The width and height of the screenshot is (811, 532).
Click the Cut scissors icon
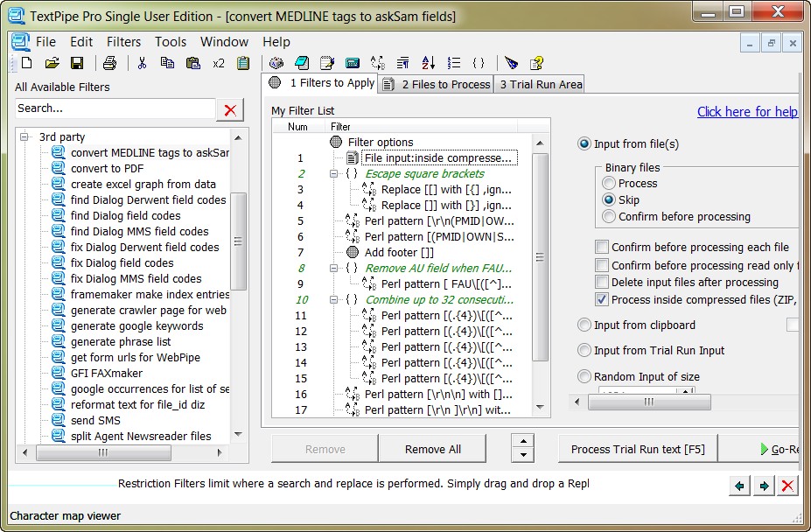[142, 63]
